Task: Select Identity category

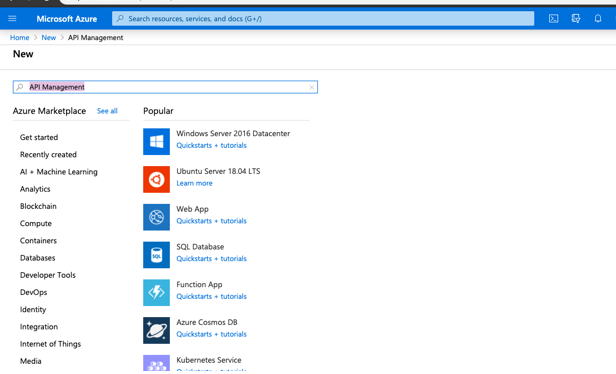Action: pos(33,310)
